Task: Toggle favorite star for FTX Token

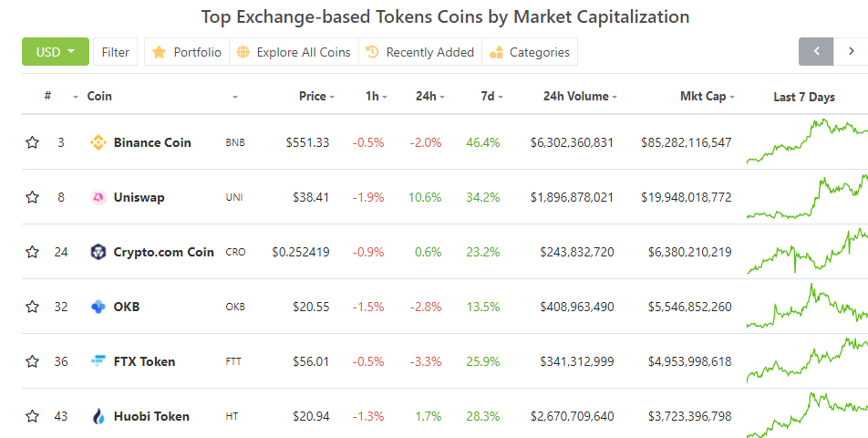Action: click(33, 361)
